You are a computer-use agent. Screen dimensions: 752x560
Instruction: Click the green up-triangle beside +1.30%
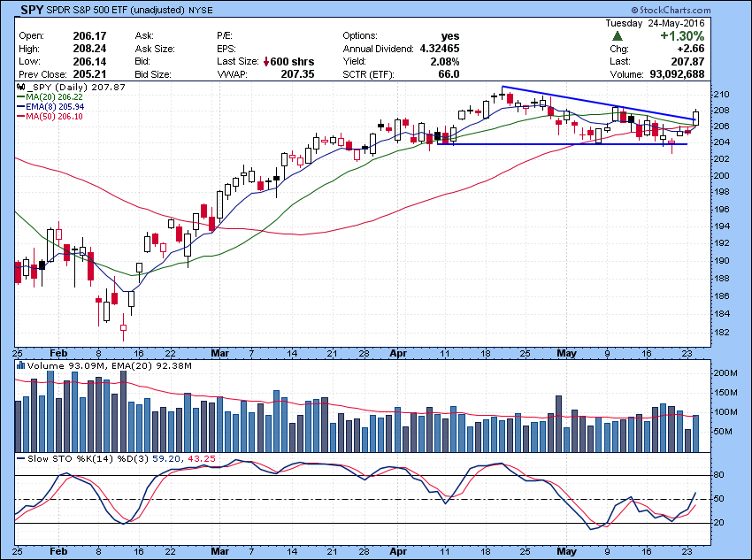[618, 36]
